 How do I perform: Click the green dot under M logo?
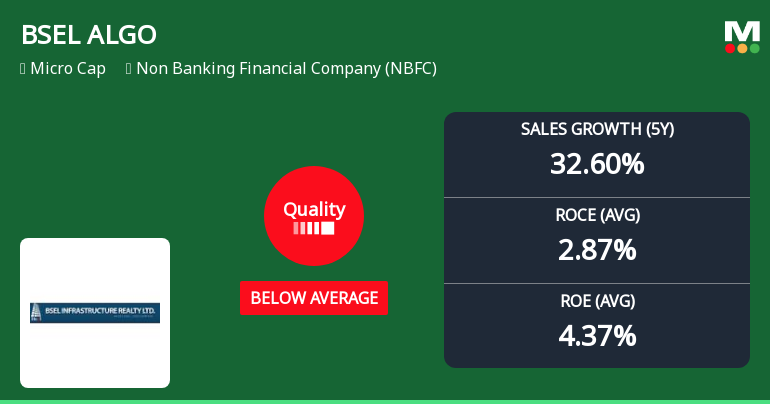[754, 48]
